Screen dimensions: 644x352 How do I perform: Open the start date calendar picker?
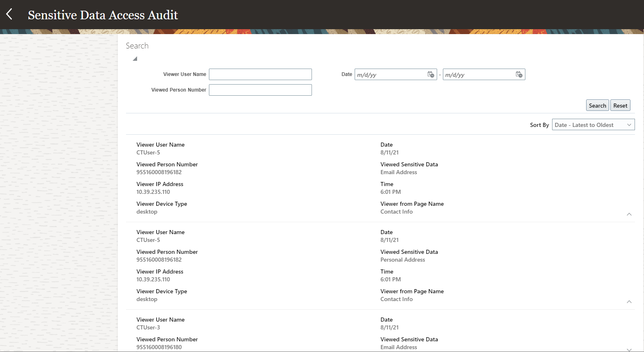point(431,74)
